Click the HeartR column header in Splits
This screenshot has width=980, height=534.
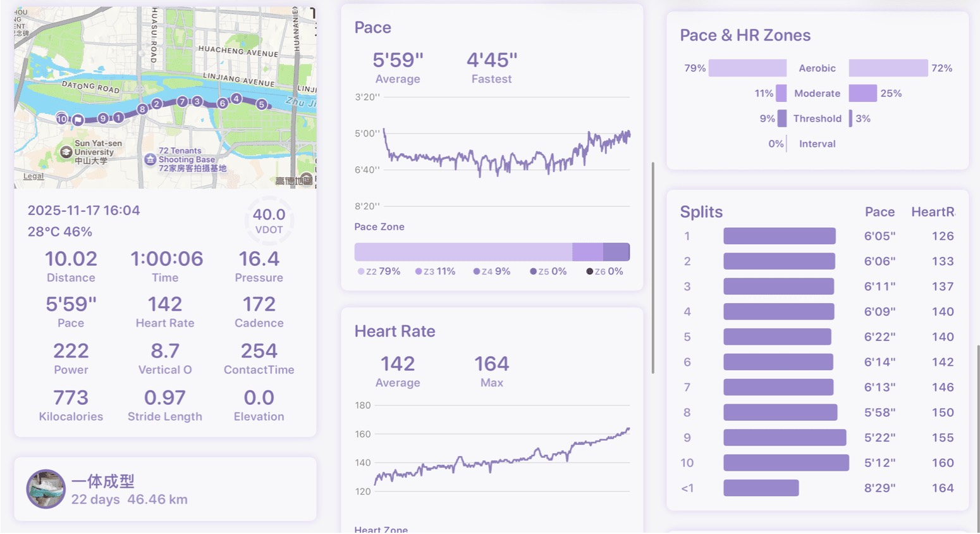(933, 212)
